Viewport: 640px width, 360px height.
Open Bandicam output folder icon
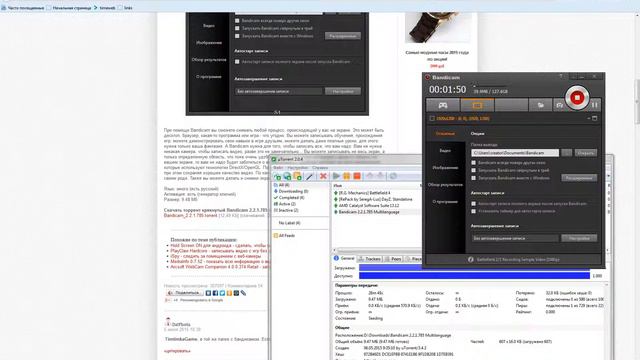(x=540, y=105)
